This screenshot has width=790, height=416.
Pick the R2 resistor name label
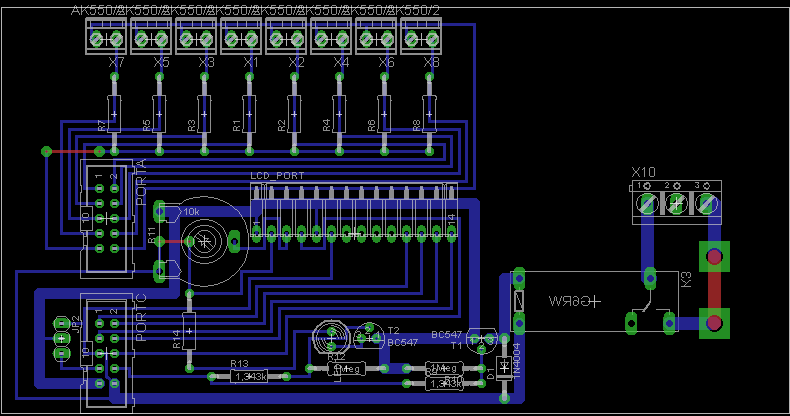(x=282, y=125)
